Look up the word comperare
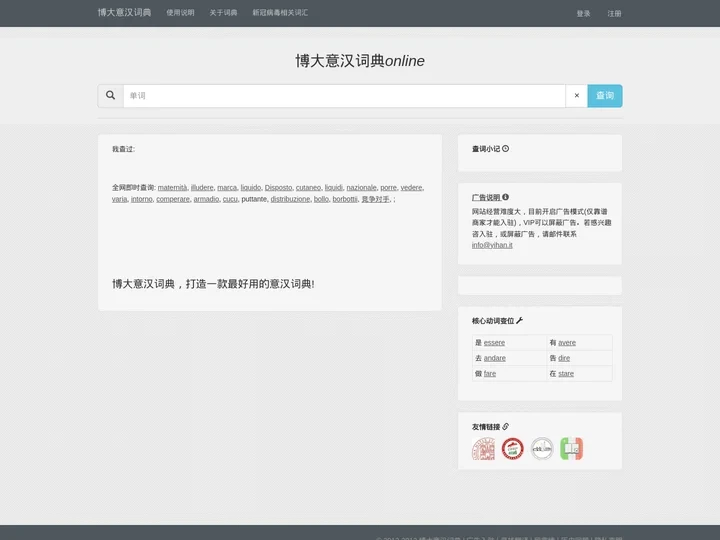Image resolution: width=720 pixels, height=540 pixels. pos(173,199)
